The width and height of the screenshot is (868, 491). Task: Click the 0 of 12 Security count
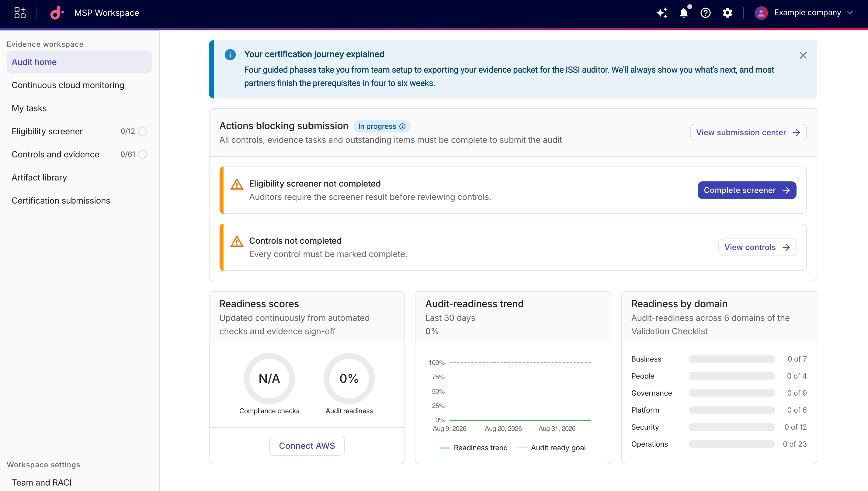(795, 427)
